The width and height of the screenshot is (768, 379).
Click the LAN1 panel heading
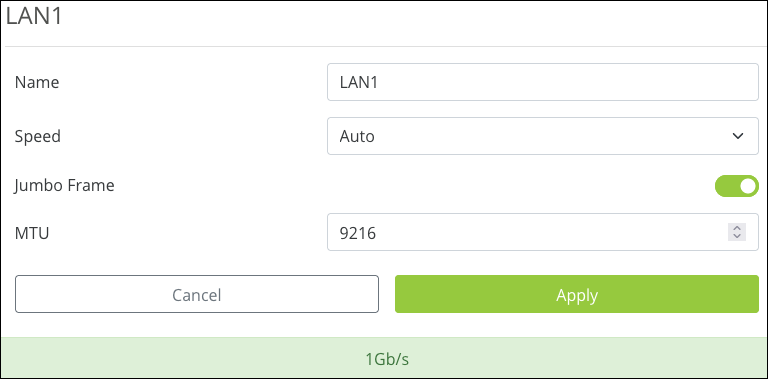(x=34, y=17)
